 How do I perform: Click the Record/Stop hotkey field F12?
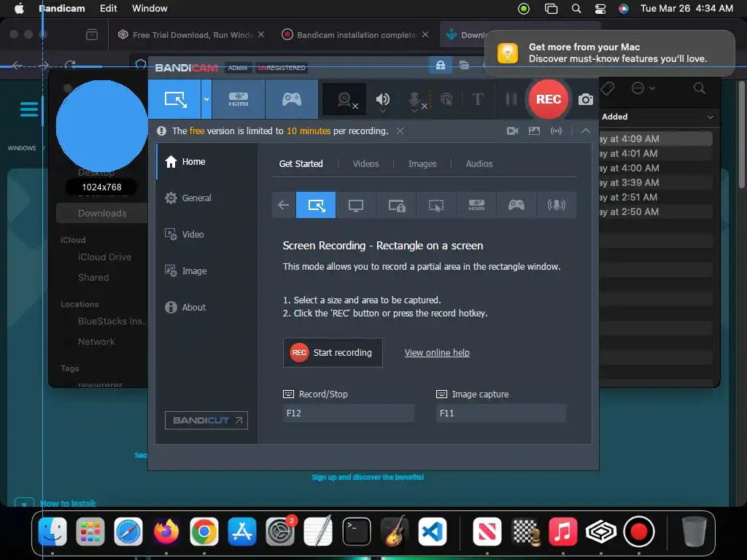[348, 413]
